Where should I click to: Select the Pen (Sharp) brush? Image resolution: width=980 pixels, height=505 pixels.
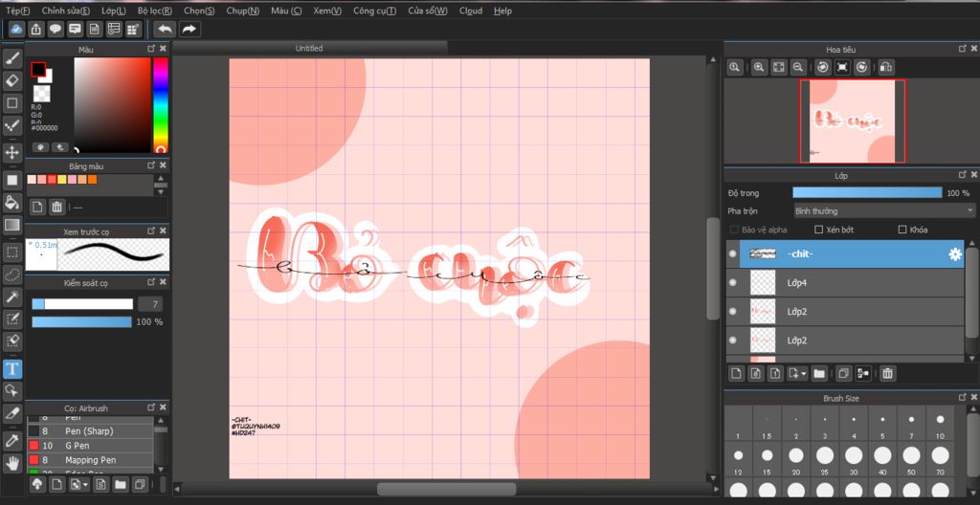tap(90, 431)
